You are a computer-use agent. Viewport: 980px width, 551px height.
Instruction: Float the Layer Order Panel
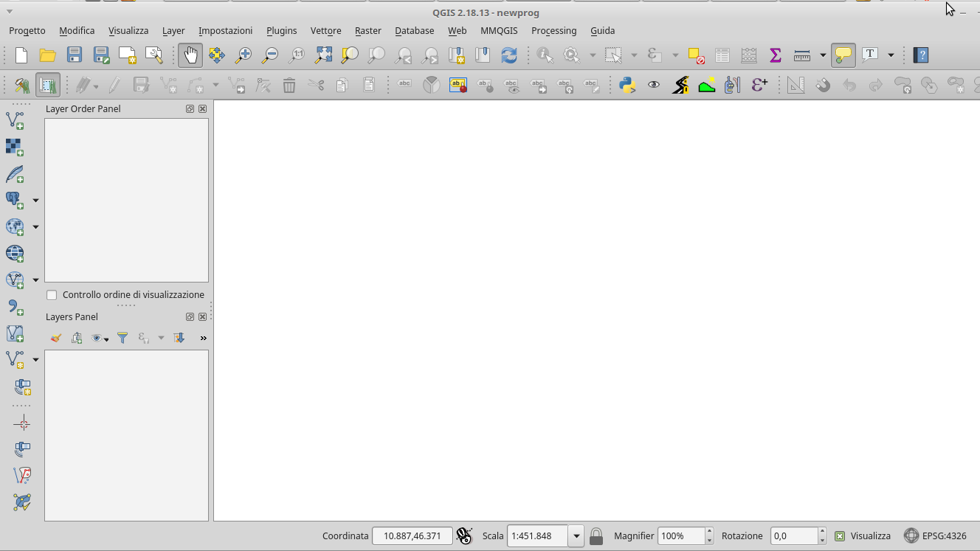190,109
